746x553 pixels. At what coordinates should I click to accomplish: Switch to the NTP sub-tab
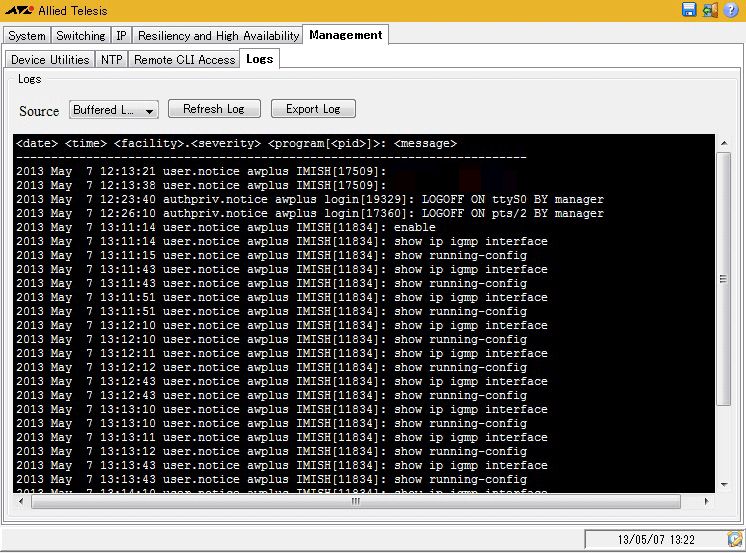[111, 59]
